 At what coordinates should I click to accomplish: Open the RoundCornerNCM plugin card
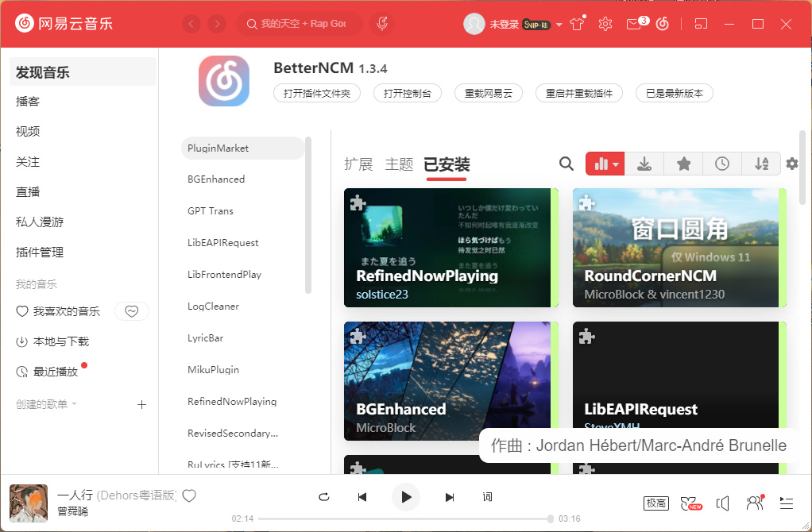[679, 248]
